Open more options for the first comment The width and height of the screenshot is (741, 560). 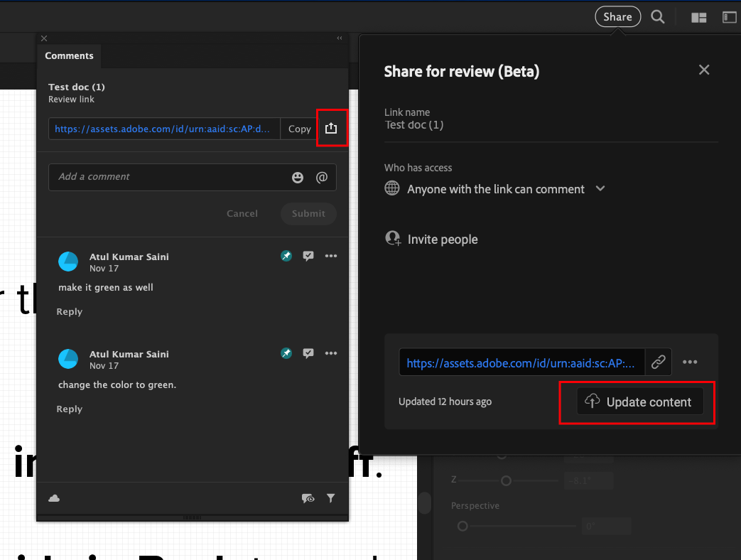(x=331, y=256)
